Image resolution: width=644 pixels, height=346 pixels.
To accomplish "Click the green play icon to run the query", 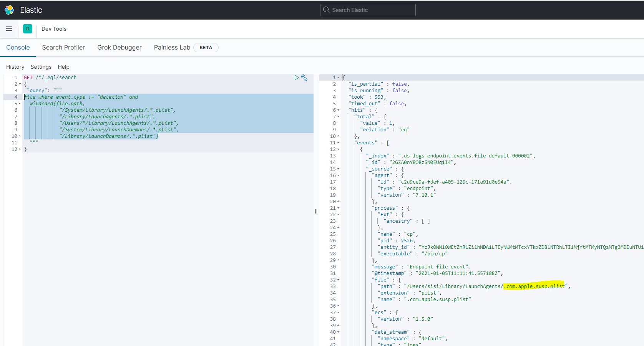I will tap(296, 77).
